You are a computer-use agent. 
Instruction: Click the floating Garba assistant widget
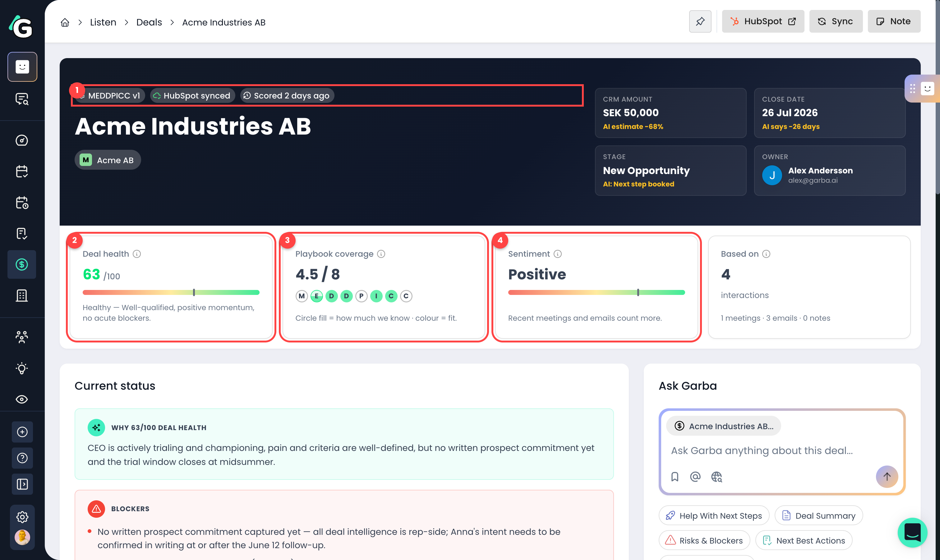[927, 89]
